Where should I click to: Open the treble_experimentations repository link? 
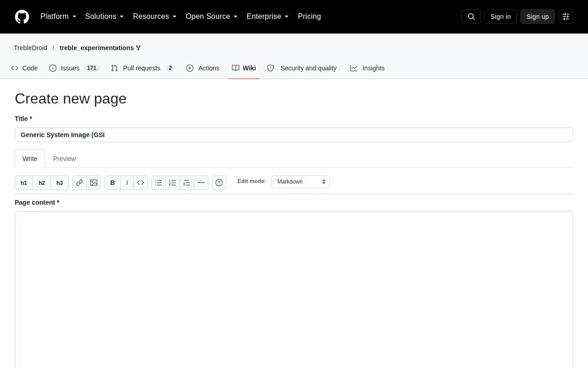pyautogui.click(x=96, y=48)
